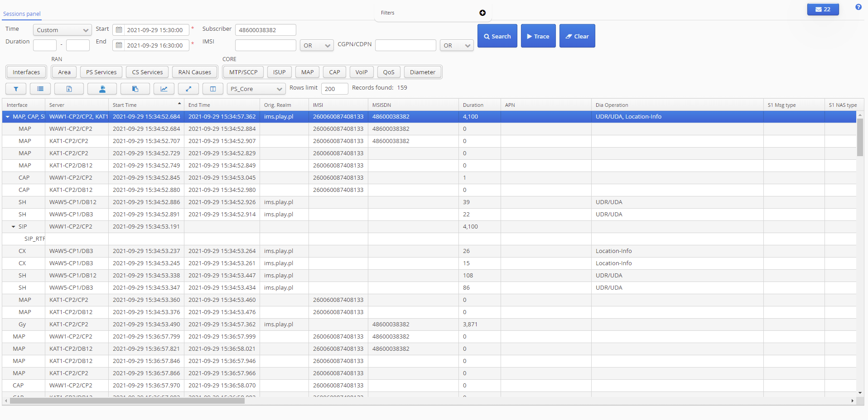The width and height of the screenshot is (868, 420).
Task: Open the messages envelope badge showing 22
Action: [823, 9]
